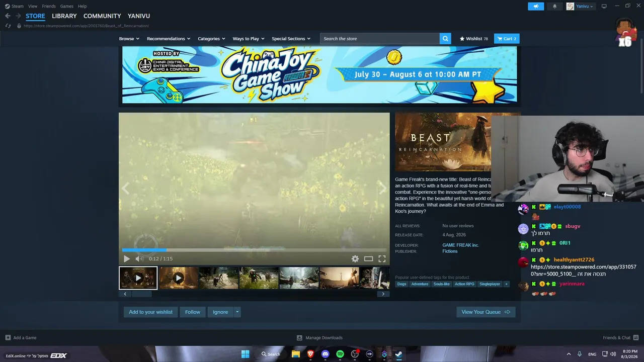Open the Ignore options dropdown arrow
This screenshot has width=644, height=362.
tap(237, 312)
